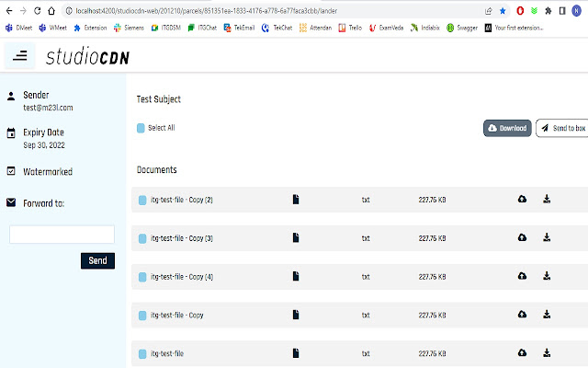Image resolution: width=588 pixels, height=368 pixels.
Task: Open the WMeet bookmark
Action: [x=53, y=28]
